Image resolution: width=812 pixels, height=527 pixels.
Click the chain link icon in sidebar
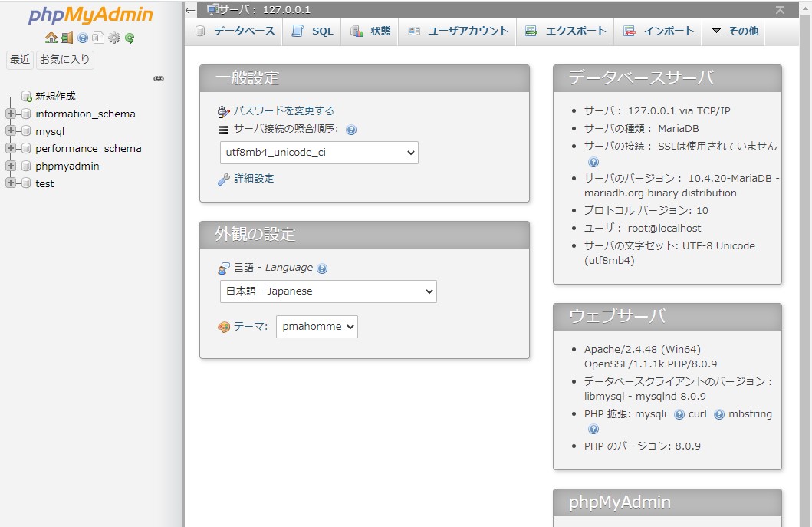click(x=159, y=78)
